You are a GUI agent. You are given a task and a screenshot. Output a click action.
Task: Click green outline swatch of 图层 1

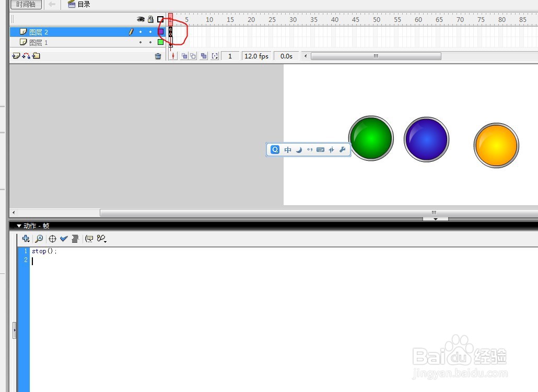coord(160,42)
